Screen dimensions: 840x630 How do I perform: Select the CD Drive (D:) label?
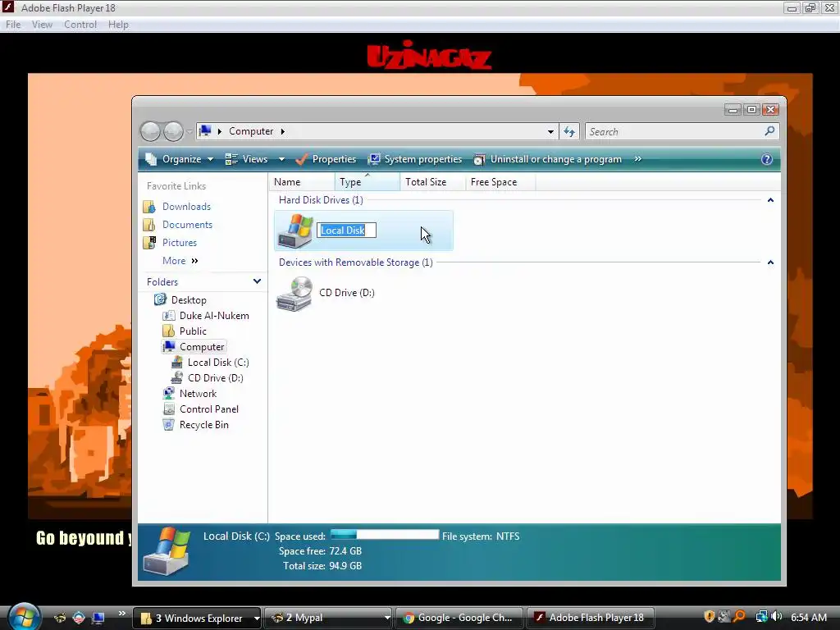click(x=347, y=293)
